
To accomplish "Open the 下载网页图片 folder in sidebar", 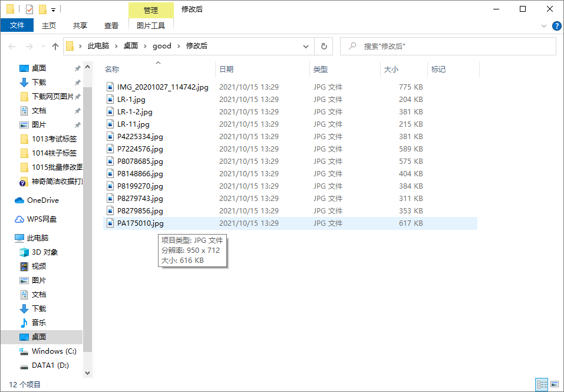I will coord(52,97).
